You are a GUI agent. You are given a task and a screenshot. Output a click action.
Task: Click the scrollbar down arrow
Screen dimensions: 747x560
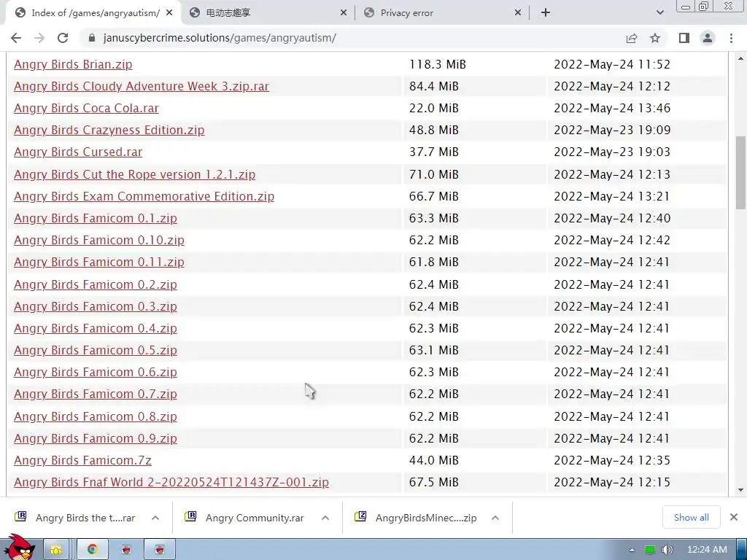coord(740,489)
